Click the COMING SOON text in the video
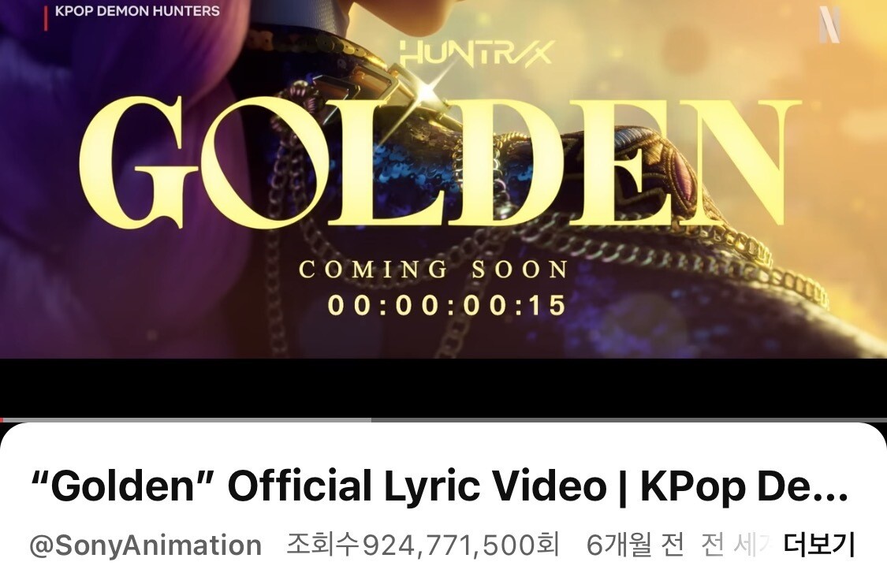This screenshot has height=588, width=887. (434, 269)
